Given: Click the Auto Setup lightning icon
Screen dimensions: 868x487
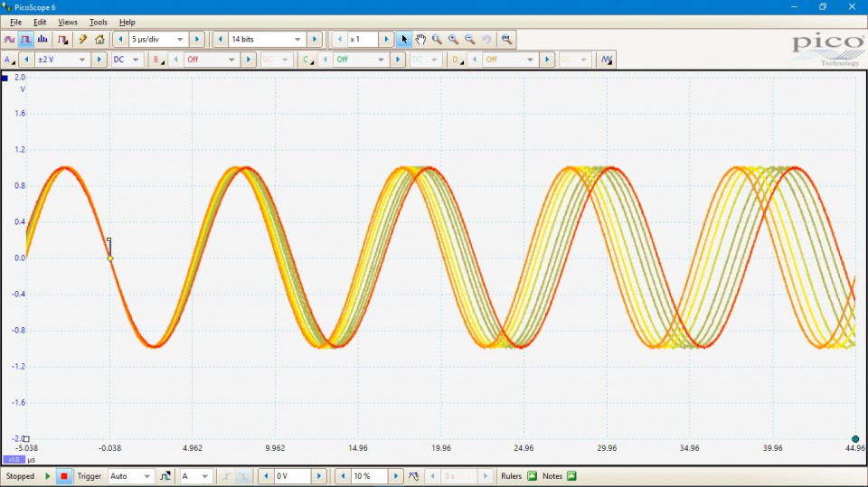Looking at the screenshot, I should point(82,40).
